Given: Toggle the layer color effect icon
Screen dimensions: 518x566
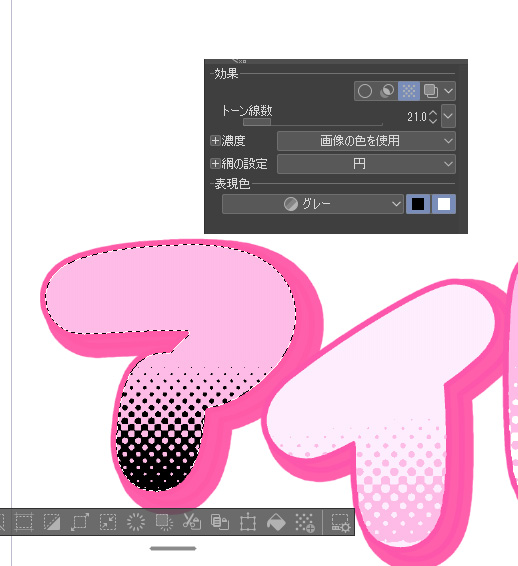Looking at the screenshot, I should 431,91.
